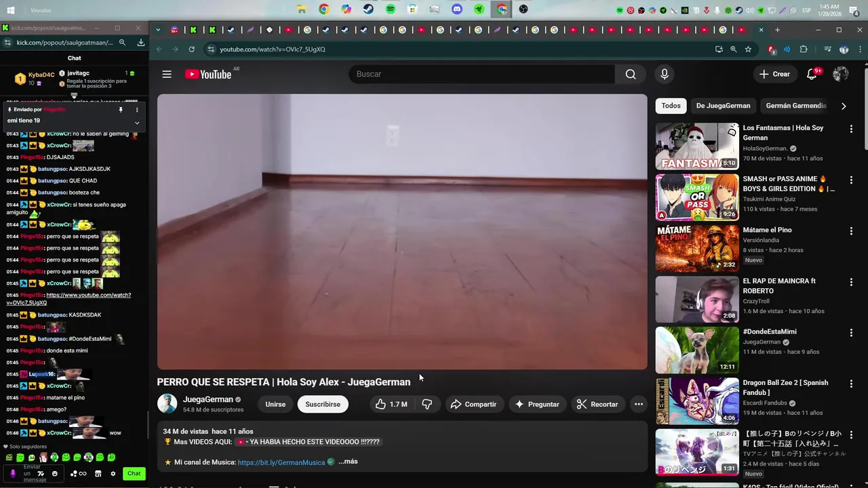Open YouTube notifications bell
868x488 pixels.
pos(812,75)
